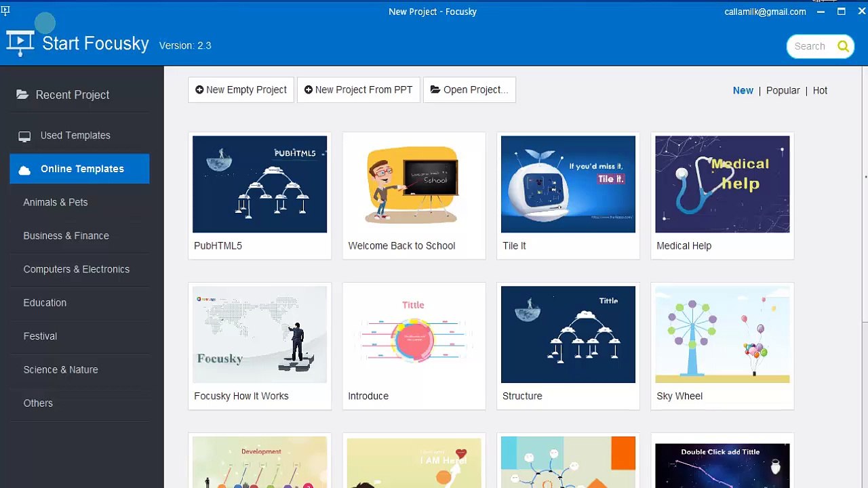Screen dimensions: 868x488
Task: Choose the Introduce template thumbnail
Action: pos(414,334)
